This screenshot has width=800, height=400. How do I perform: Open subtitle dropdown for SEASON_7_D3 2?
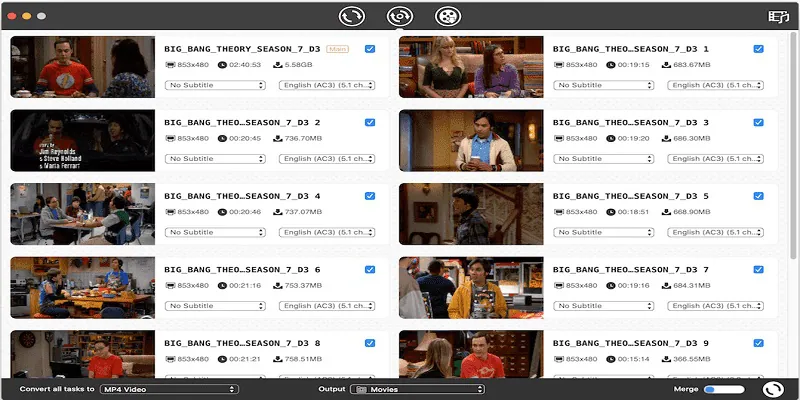tap(215, 159)
